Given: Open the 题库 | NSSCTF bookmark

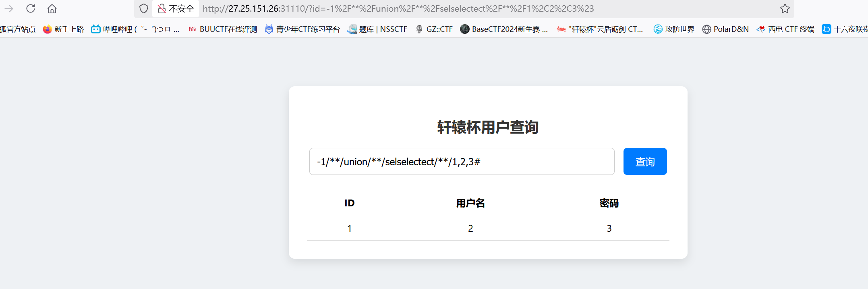Looking at the screenshot, I should (377, 29).
